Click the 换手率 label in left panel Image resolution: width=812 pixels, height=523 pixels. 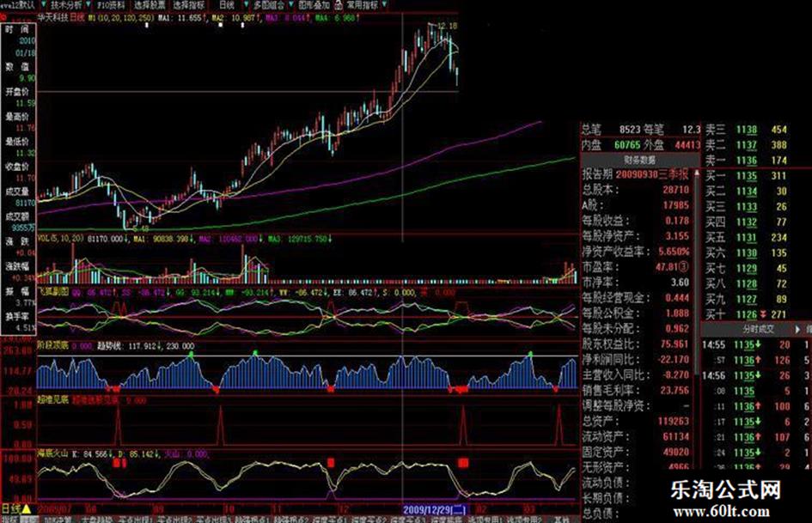click(17, 316)
